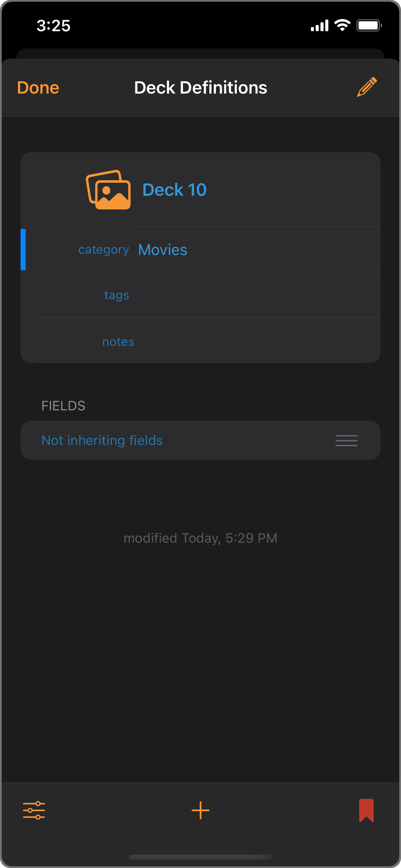Tap the orange photo stack deck icon
Image resolution: width=401 pixels, height=868 pixels.
click(108, 190)
